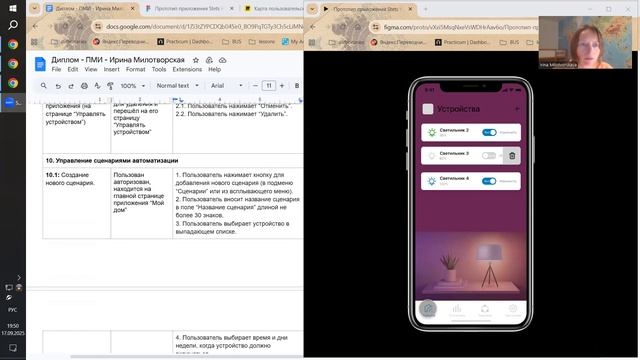Open the Extensions menu in Docs
The width and height of the screenshot is (640, 360).
[x=187, y=69]
